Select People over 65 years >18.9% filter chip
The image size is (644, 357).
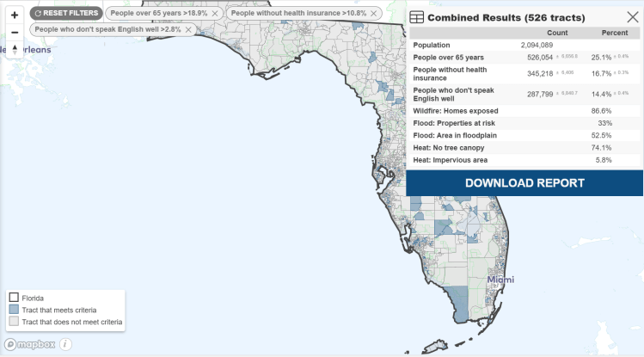[164, 13]
